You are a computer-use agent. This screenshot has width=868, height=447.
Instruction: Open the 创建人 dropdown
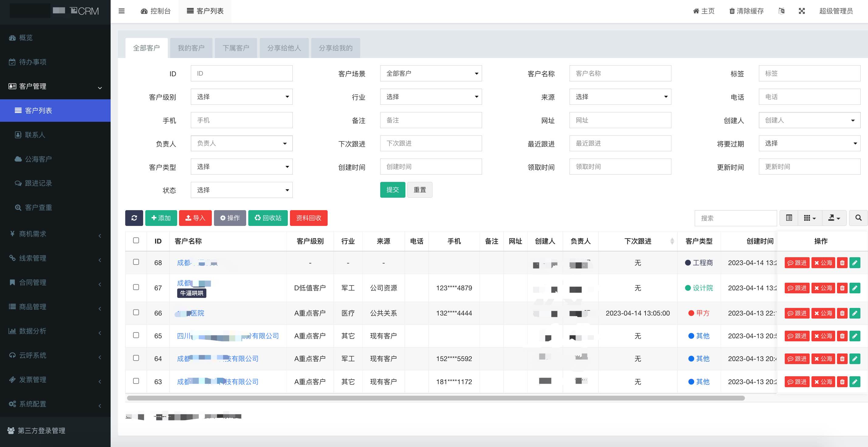[x=810, y=120]
